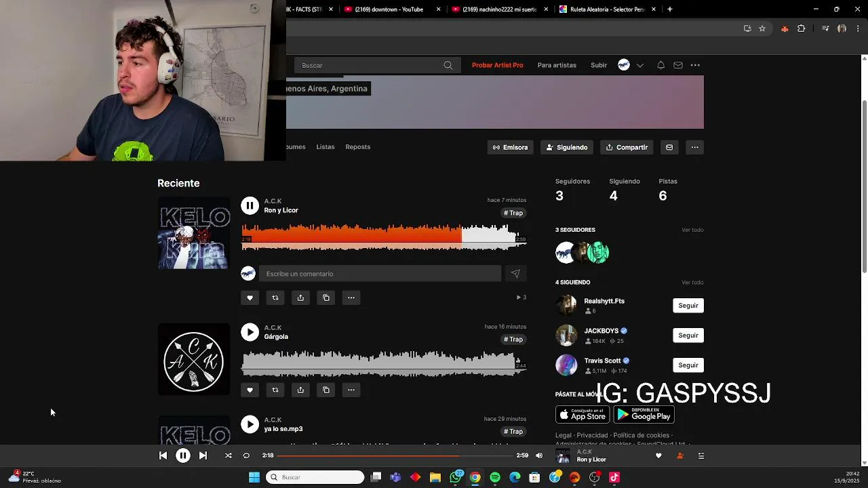Send message to artist envelope button
The height and width of the screenshot is (488, 868).
(669, 147)
